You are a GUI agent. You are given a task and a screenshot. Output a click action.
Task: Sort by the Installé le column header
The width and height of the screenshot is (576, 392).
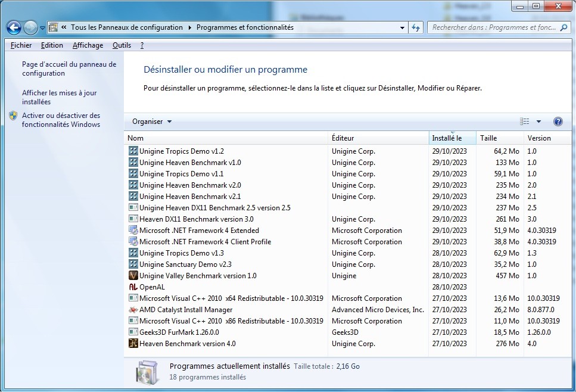click(x=452, y=138)
